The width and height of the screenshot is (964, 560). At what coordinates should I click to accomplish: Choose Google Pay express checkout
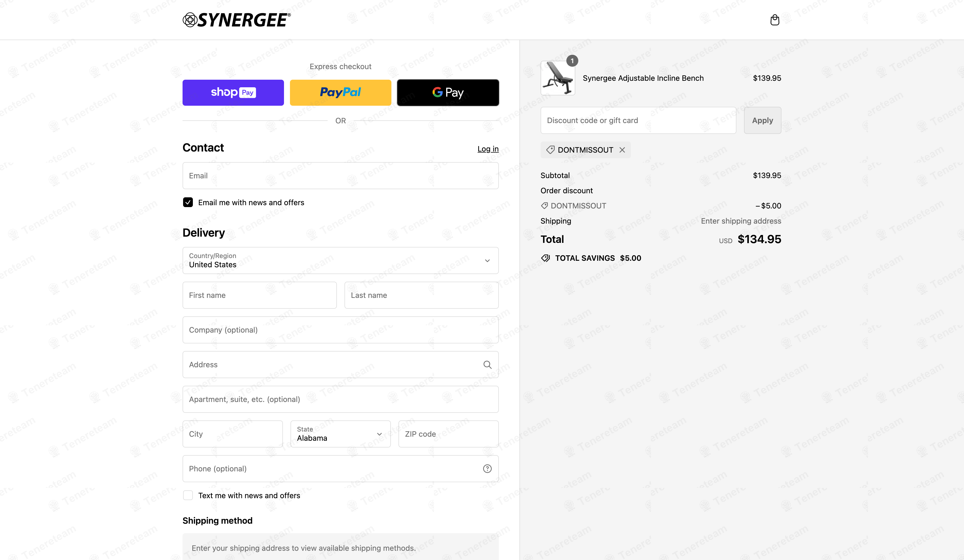448,92
